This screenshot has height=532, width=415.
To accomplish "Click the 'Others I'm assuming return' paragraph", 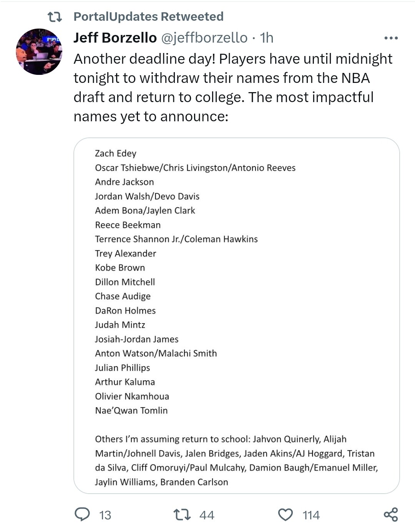I will coord(236,460).
